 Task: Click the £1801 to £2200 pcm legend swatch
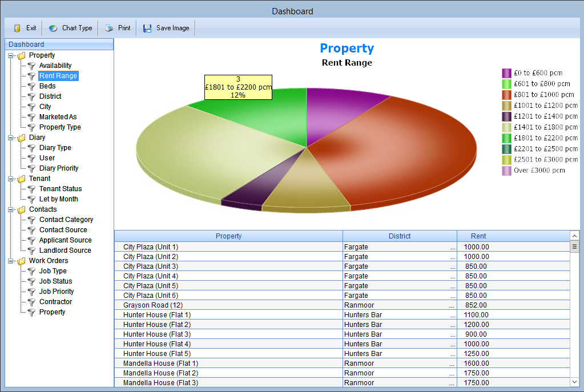point(506,138)
